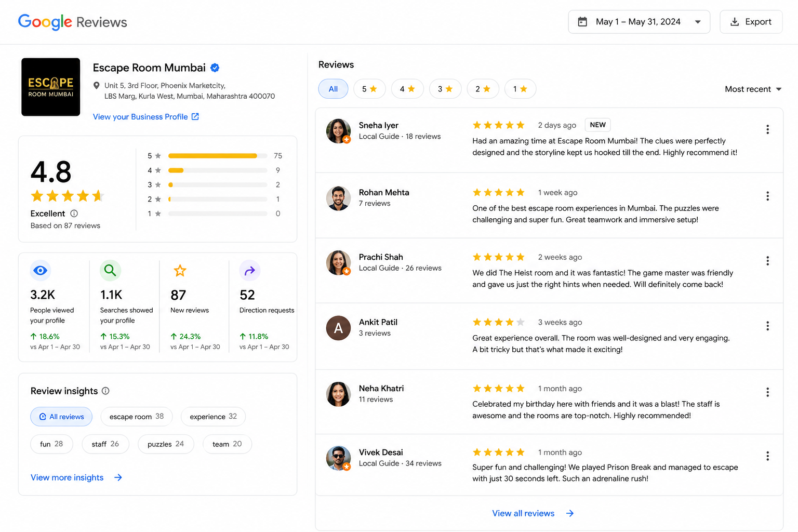Viewport: 798px width, 532px height.
Task: Open the three-dot menu on Neha Khatri's review
Action: point(767,392)
